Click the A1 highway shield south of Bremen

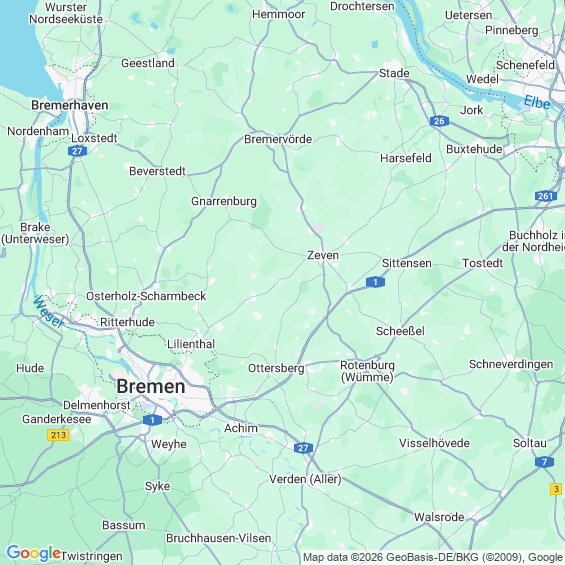click(152, 420)
